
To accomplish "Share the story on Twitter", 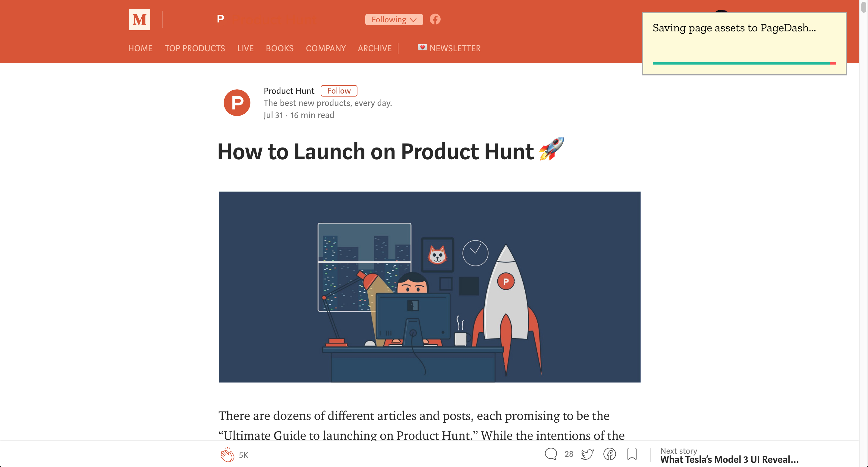I will click(587, 454).
